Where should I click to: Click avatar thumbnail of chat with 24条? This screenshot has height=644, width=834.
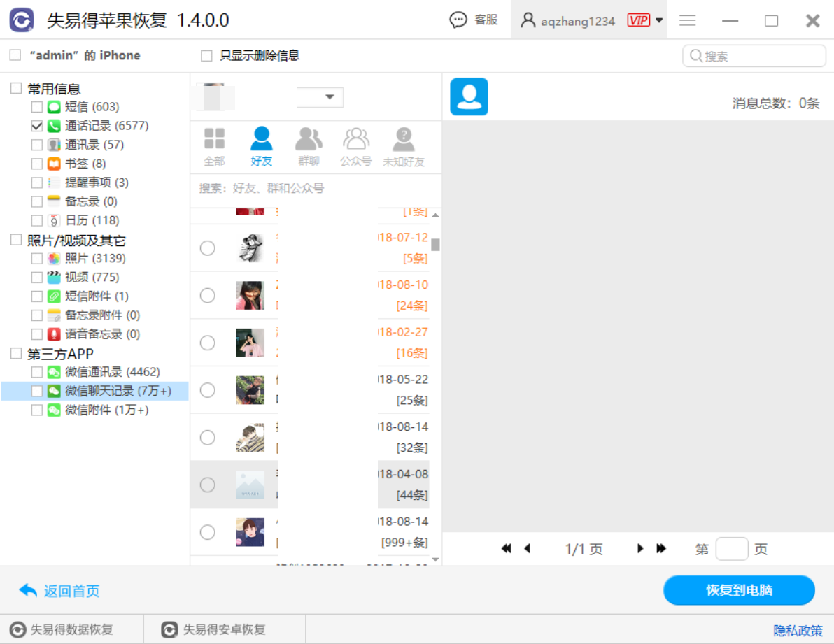tap(250, 296)
